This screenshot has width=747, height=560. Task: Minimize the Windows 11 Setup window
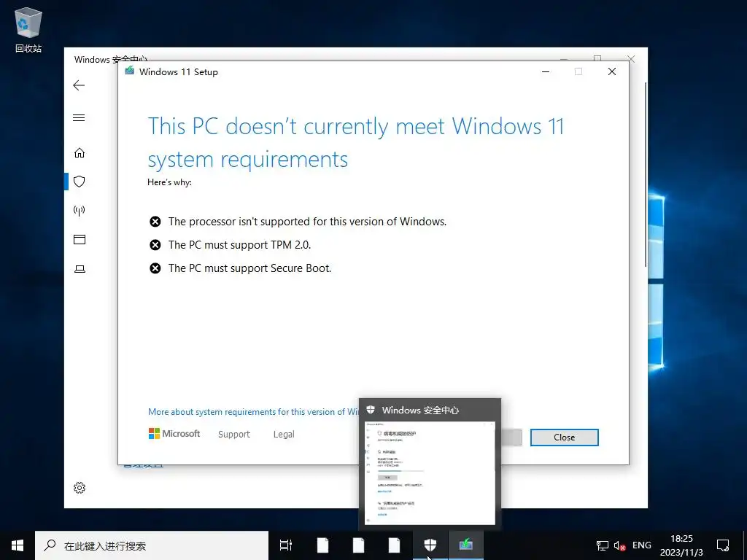[546, 71]
